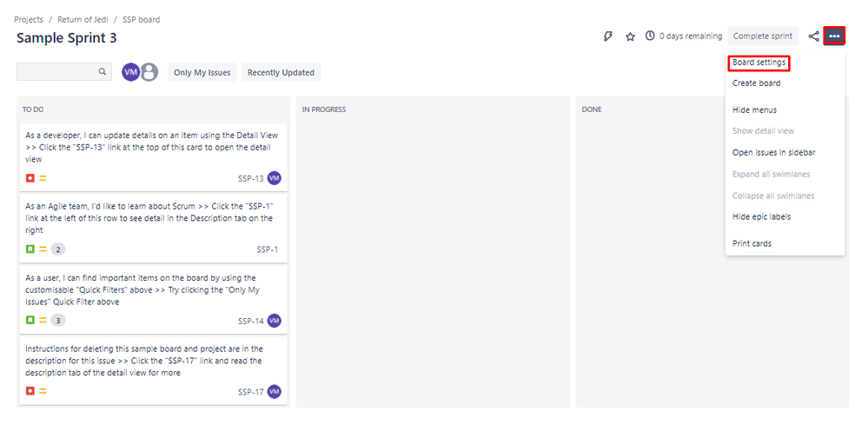Open the SSP-17 issue key link

(x=251, y=392)
